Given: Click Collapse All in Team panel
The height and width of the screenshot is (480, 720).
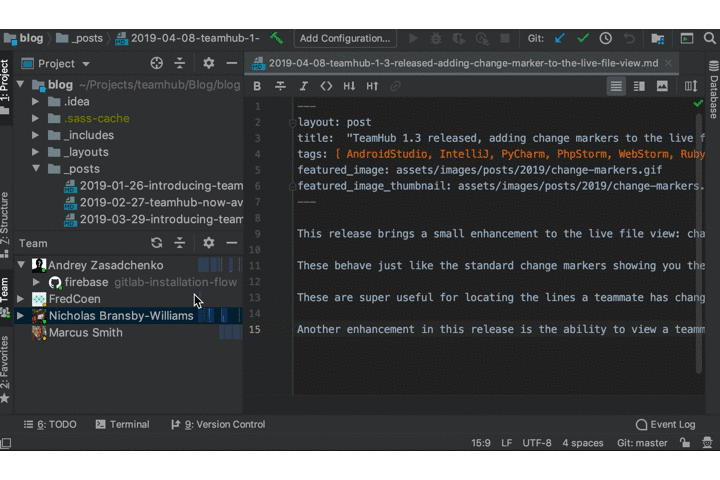Looking at the screenshot, I should point(180,243).
